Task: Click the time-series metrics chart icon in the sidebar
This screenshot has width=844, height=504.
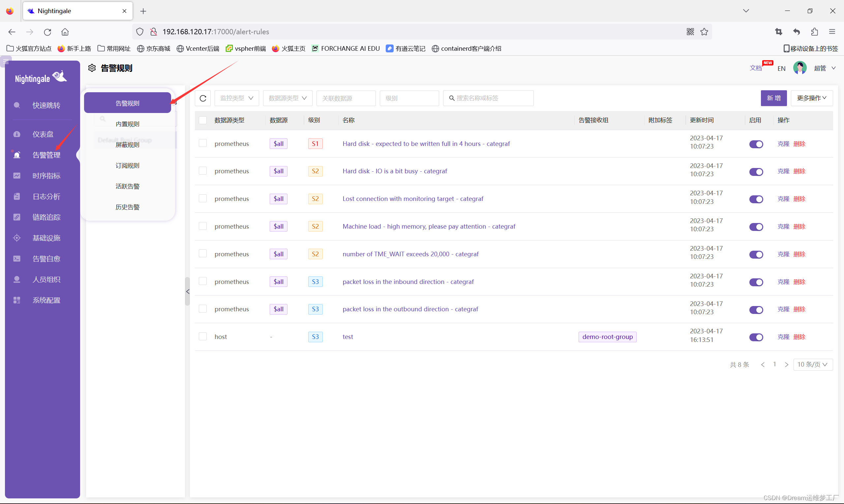Action: tap(17, 176)
